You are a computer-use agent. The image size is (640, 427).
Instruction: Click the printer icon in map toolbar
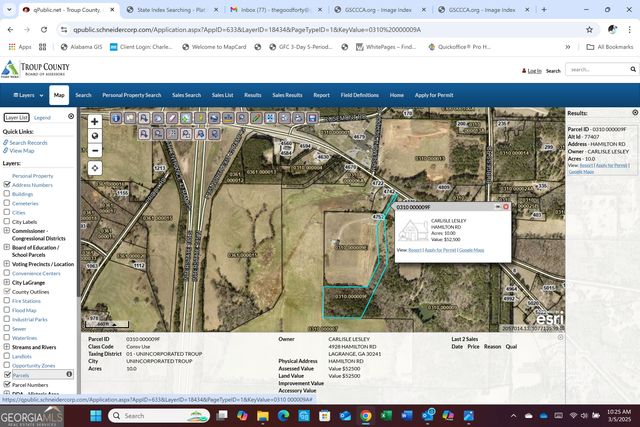point(298,118)
